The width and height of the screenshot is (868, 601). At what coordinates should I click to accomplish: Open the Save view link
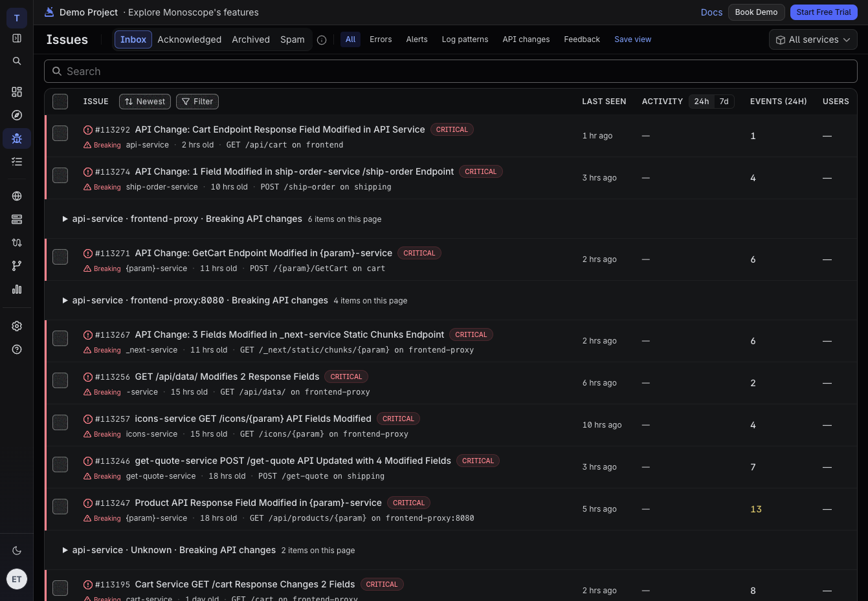[x=632, y=39]
